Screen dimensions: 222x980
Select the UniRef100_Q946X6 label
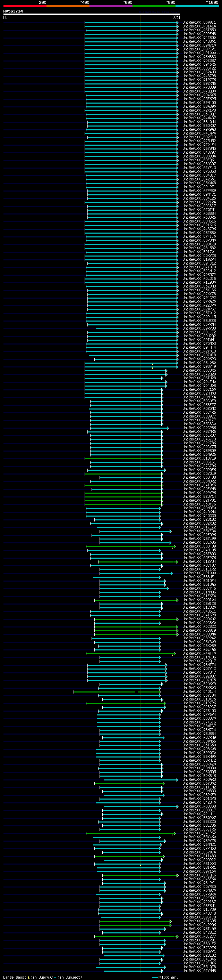[x=199, y=65]
